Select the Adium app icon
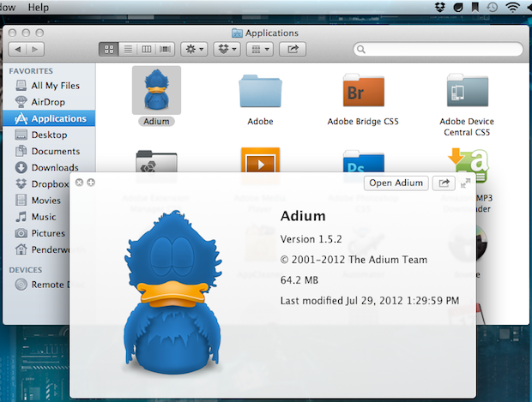 (x=156, y=90)
